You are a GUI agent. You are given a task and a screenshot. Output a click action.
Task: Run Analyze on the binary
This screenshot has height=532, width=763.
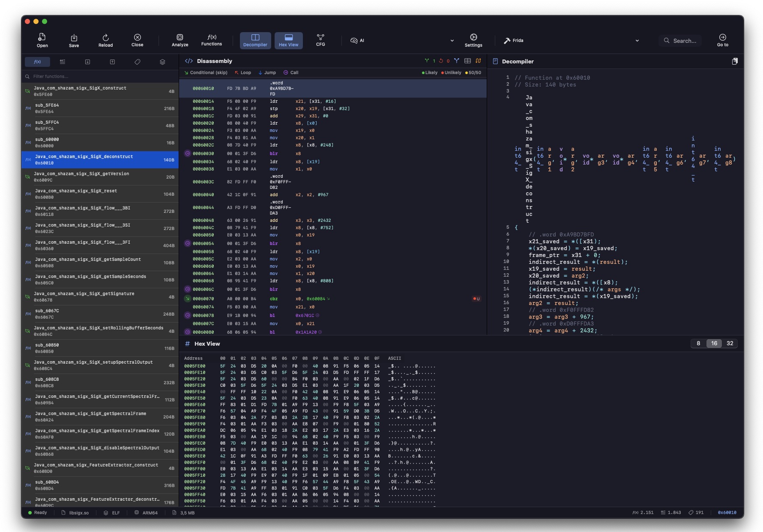[x=180, y=41]
